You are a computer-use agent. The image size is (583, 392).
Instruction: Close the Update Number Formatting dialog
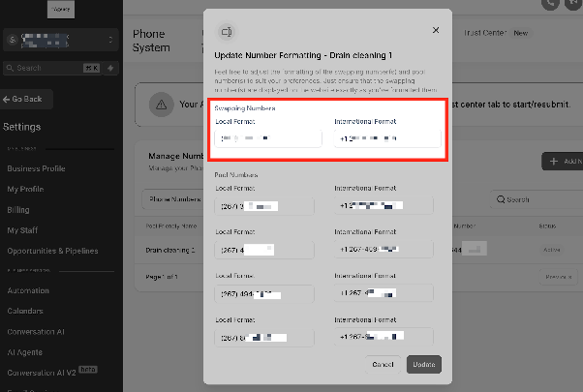(436, 30)
